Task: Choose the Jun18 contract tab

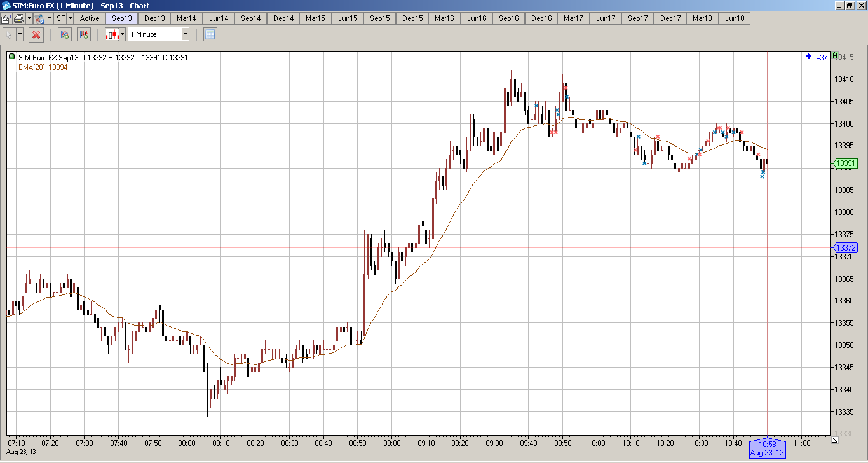Action: pyautogui.click(x=735, y=18)
